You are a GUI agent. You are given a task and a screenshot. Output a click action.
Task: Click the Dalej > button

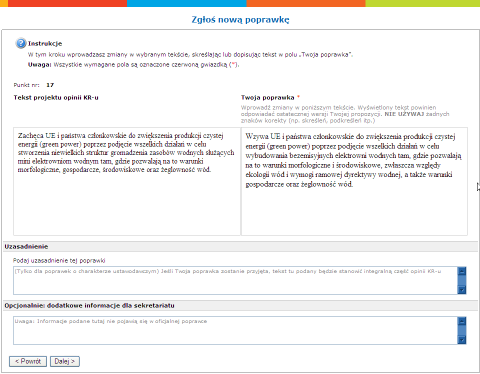coord(65,361)
